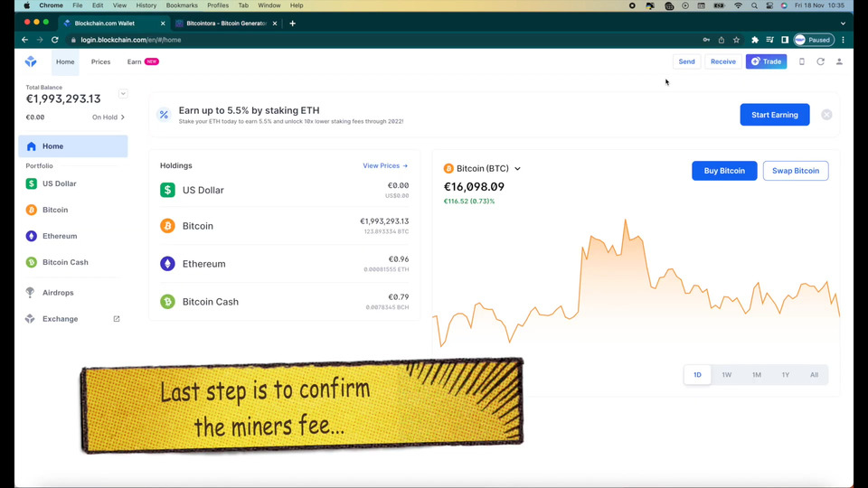Click the address bar URL field

click(382, 40)
